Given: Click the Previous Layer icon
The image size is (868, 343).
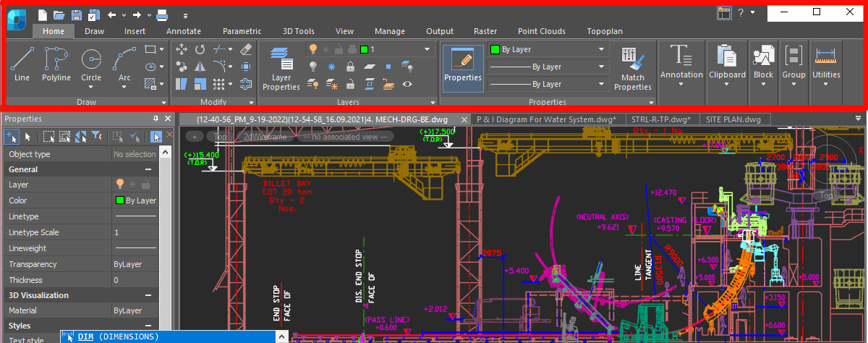Looking at the screenshot, I should [388, 84].
